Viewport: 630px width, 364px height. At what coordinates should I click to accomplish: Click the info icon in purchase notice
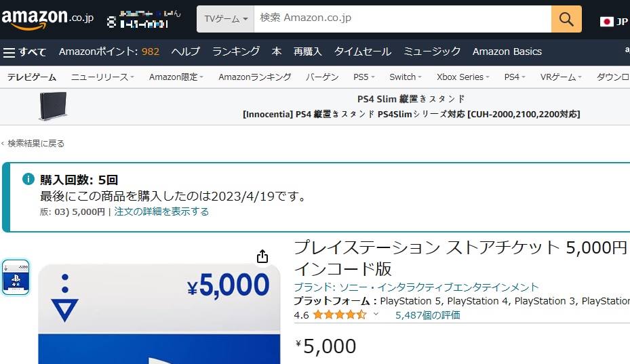[x=28, y=179]
